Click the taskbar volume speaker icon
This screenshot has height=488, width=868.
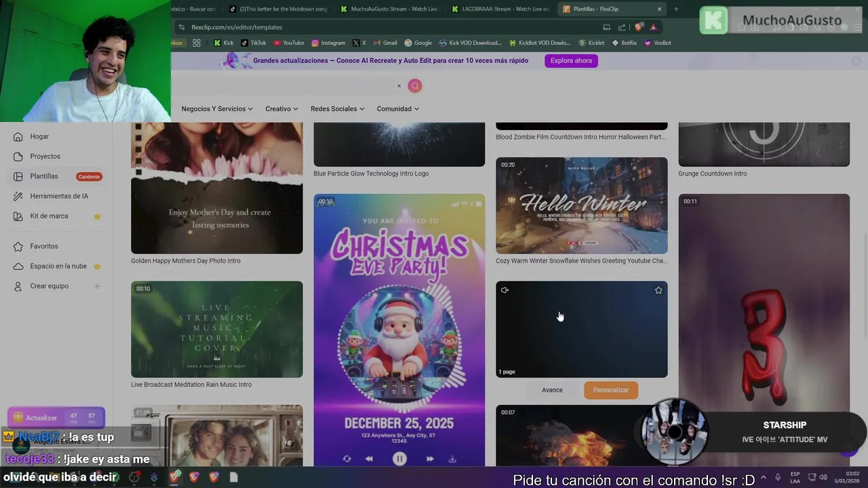coord(823,477)
